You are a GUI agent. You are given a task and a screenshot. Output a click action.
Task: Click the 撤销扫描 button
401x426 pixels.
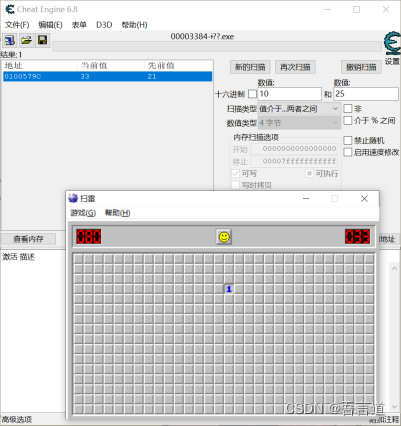(x=361, y=67)
